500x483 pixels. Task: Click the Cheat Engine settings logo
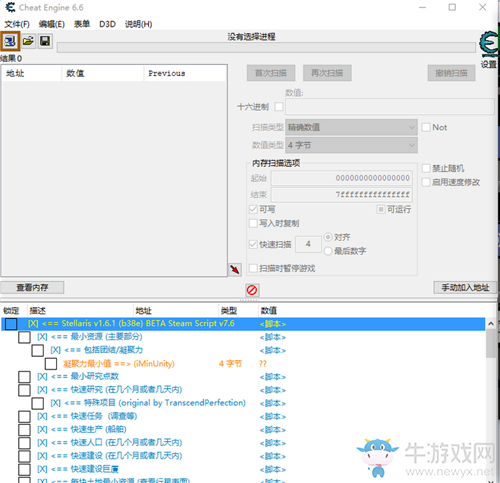[489, 45]
